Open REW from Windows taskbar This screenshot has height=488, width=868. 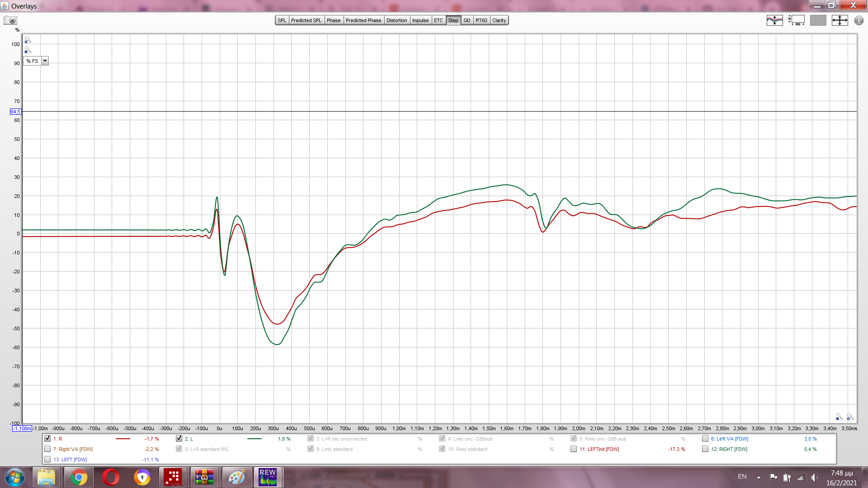[268, 477]
